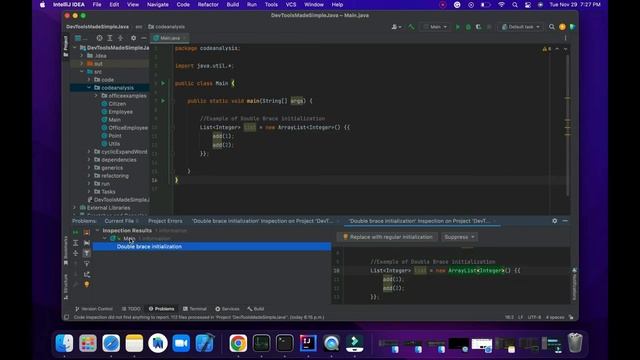Click the Select Opened File target icon

[99, 38]
